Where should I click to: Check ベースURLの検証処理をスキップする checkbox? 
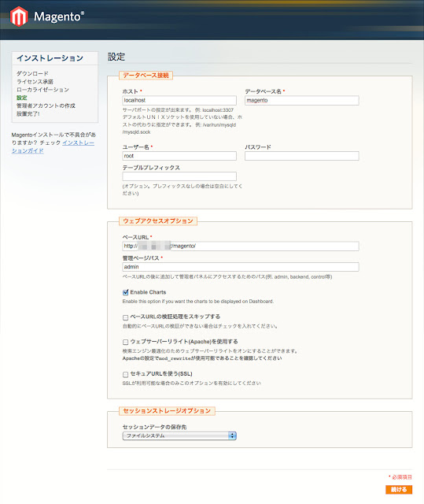coord(126,317)
